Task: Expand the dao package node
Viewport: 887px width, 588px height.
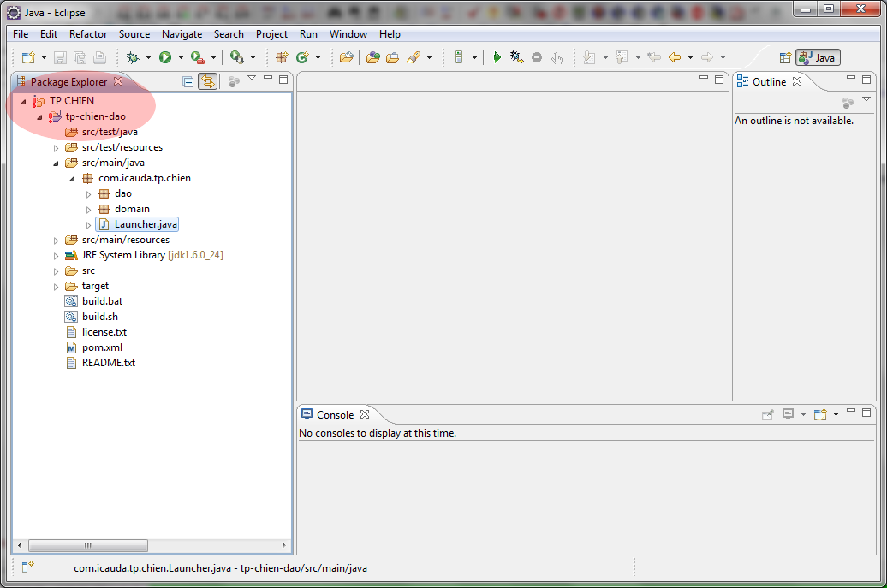Action: click(x=89, y=193)
